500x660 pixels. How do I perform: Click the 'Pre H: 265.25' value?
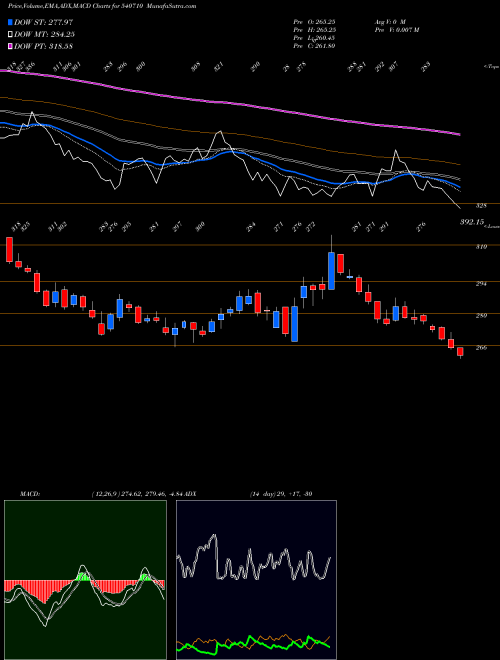pyautogui.click(x=314, y=30)
